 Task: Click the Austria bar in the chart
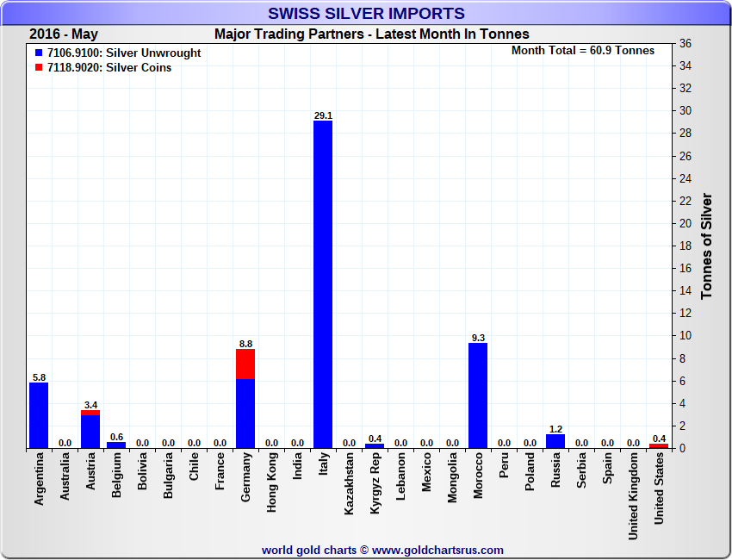(x=90, y=429)
